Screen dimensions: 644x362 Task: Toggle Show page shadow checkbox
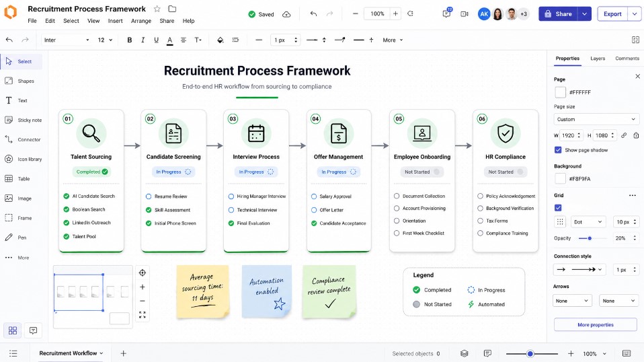[558, 150]
